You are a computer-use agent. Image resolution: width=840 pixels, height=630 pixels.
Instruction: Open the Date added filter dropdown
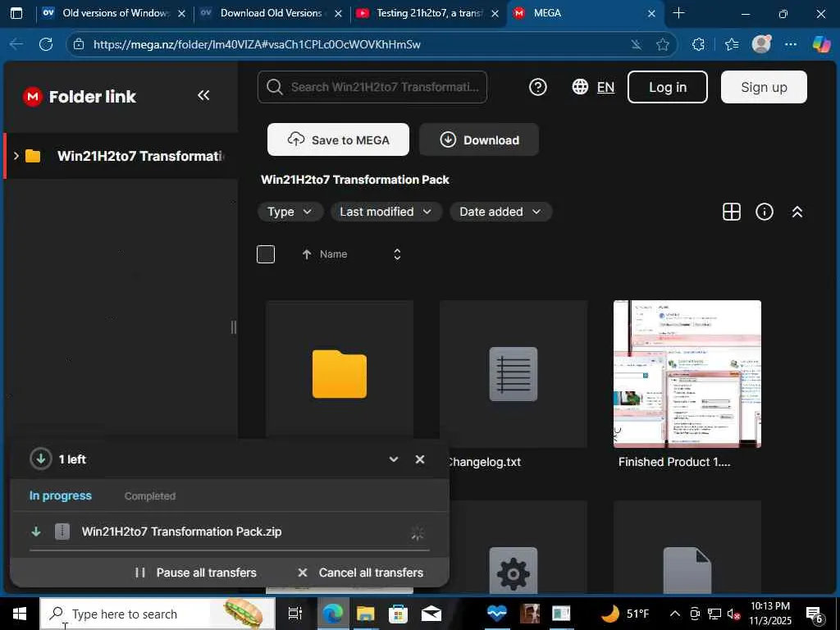click(500, 212)
